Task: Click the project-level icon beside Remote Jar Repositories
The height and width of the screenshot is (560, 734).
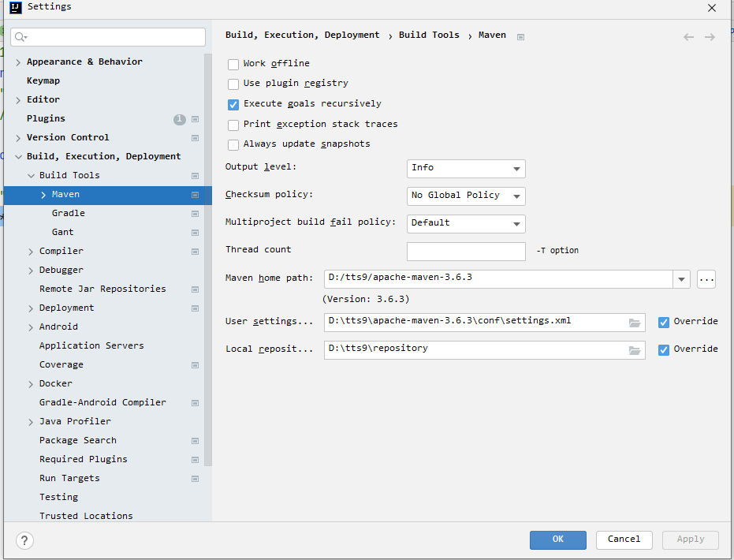Action: point(196,289)
